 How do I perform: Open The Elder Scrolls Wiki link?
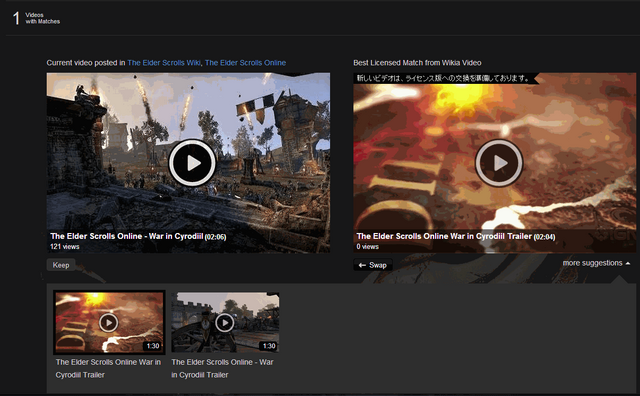[x=164, y=63]
